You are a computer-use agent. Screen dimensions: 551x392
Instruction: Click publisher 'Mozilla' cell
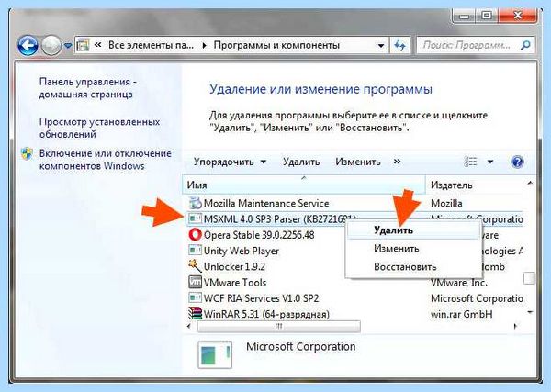tap(446, 204)
